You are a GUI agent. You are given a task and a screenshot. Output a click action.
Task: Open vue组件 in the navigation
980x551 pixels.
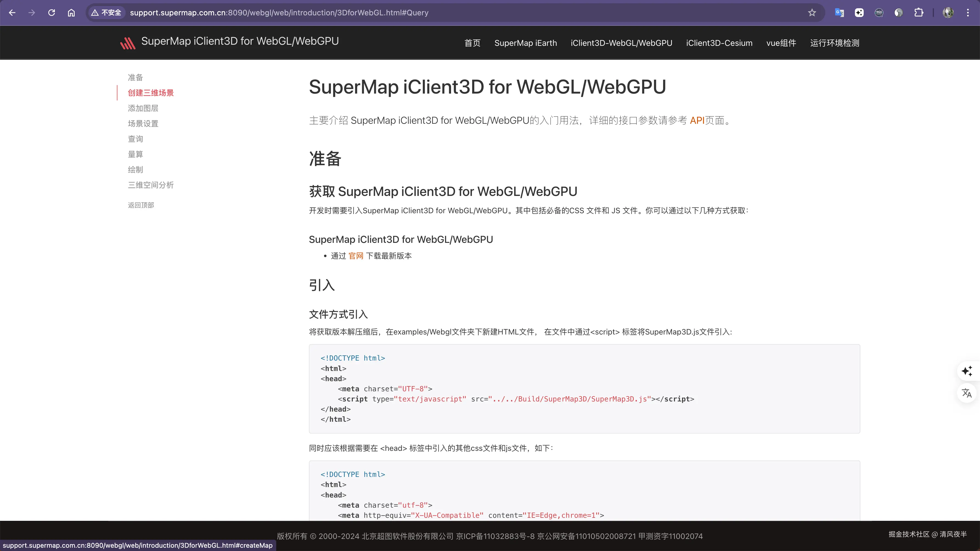click(x=781, y=43)
